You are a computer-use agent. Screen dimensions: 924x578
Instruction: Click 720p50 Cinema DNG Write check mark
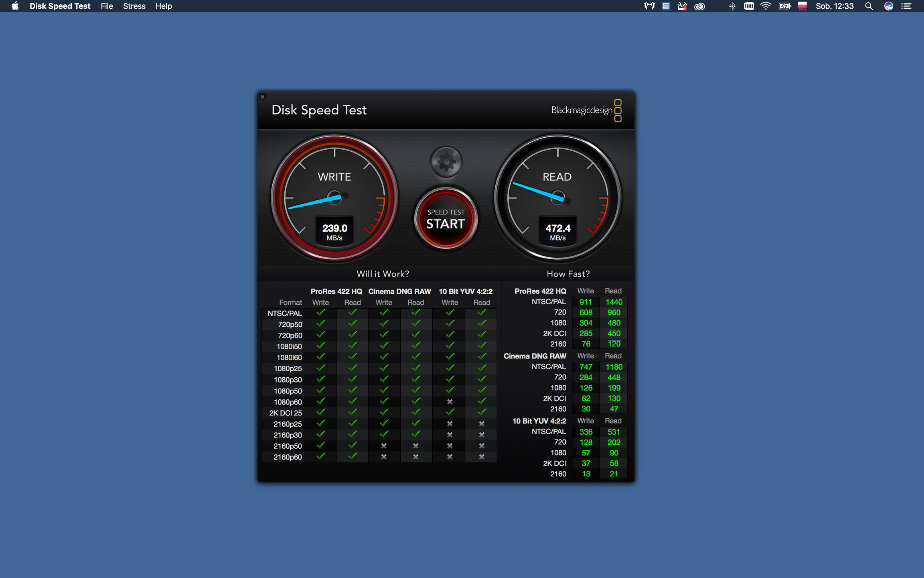[384, 324]
